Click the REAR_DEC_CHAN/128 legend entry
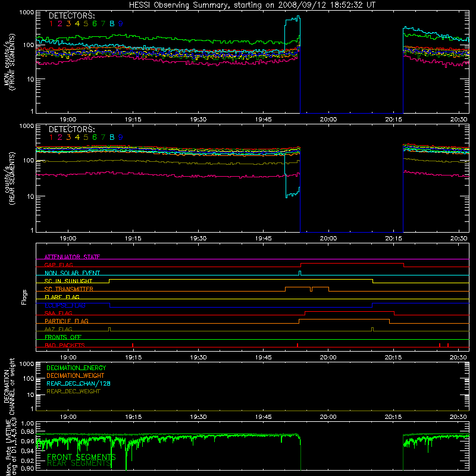476x476 pixels. point(79,383)
